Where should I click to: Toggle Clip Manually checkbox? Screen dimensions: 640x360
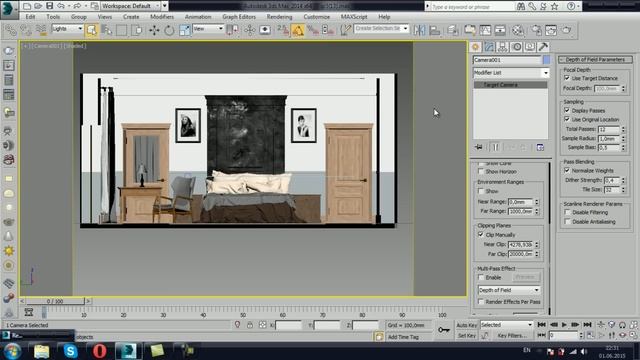[x=481, y=235]
